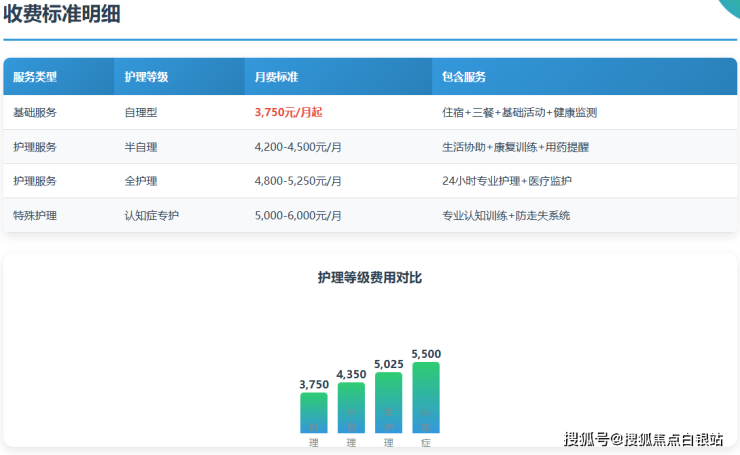Click the 护理等级 column header

click(x=146, y=77)
